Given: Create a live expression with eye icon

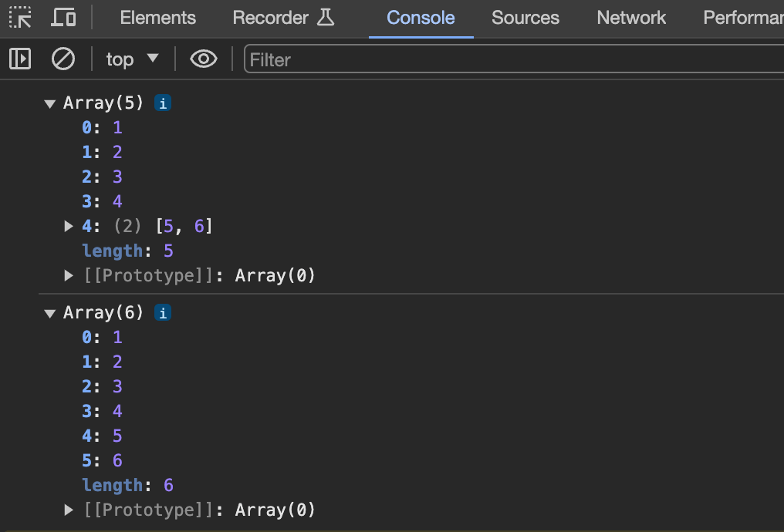Looking at the screenshot, I should click(203, 59).
